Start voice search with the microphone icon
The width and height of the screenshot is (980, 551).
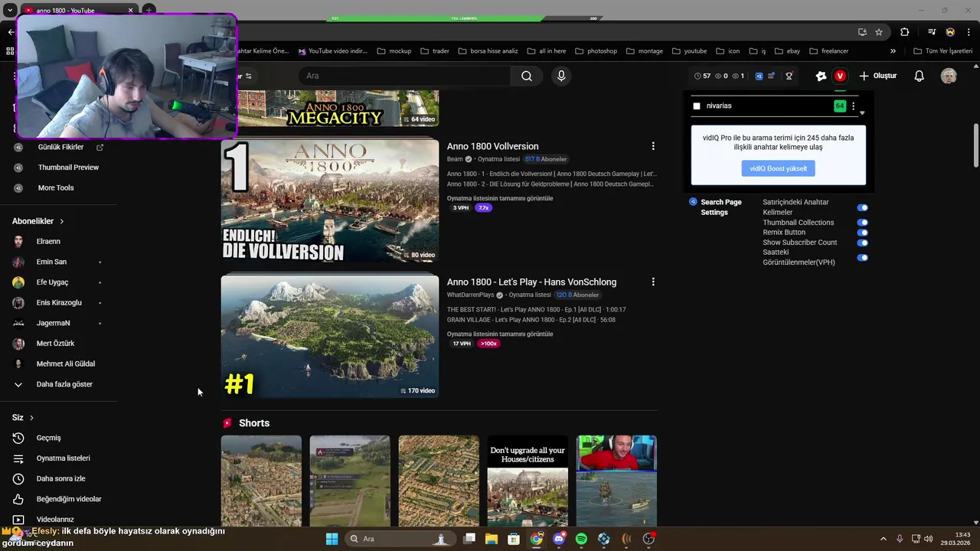(561, 76)
